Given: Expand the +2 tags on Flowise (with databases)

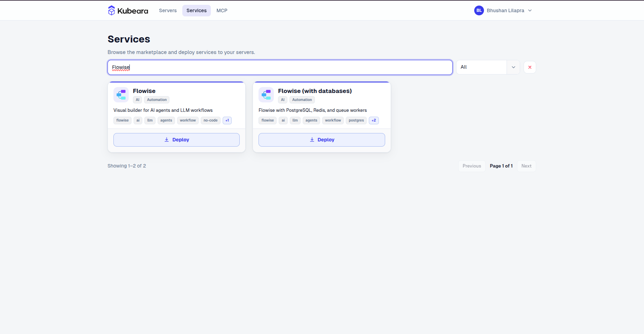Looking at the screenshot, I should coord(374,121).
